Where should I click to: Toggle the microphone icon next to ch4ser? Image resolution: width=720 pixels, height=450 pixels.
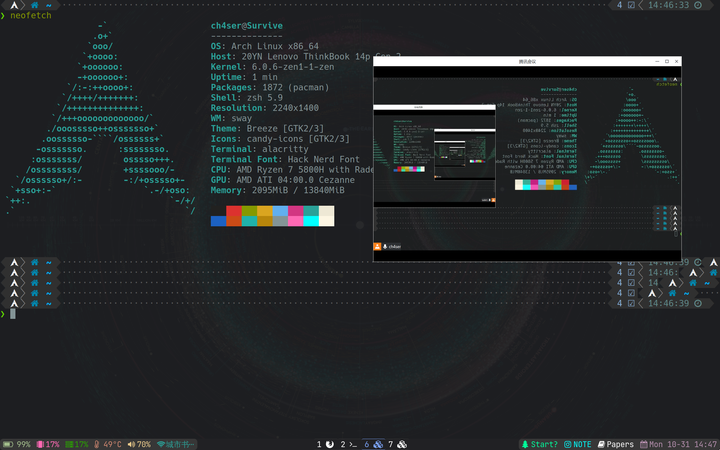coord(385,247)
